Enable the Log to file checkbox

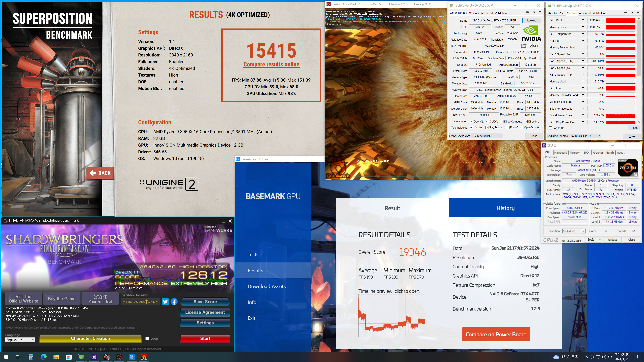(x=550, y=128)
